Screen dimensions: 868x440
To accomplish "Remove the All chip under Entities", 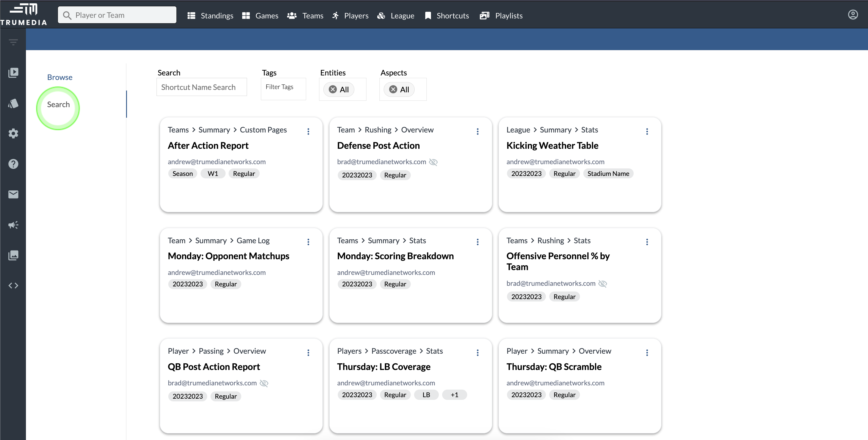I will [x=333, y=89].
